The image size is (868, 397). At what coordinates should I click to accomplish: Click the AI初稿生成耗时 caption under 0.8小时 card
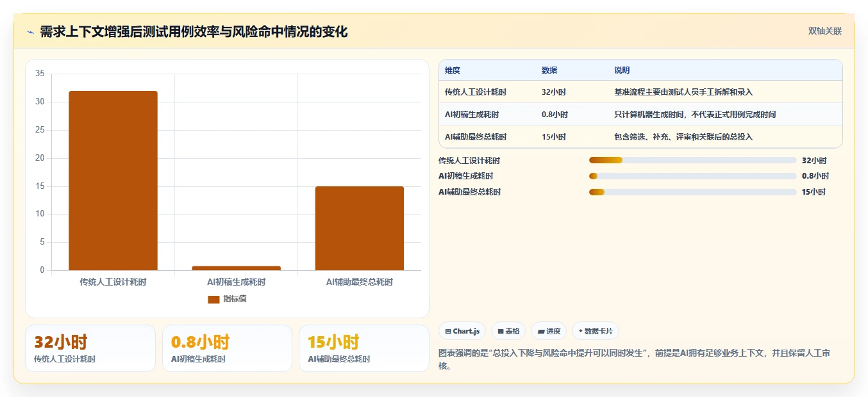198,359
